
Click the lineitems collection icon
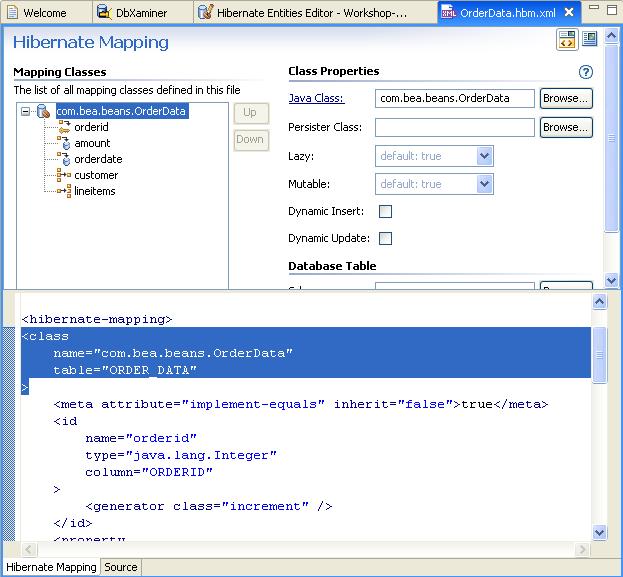[x=64, y=191]
